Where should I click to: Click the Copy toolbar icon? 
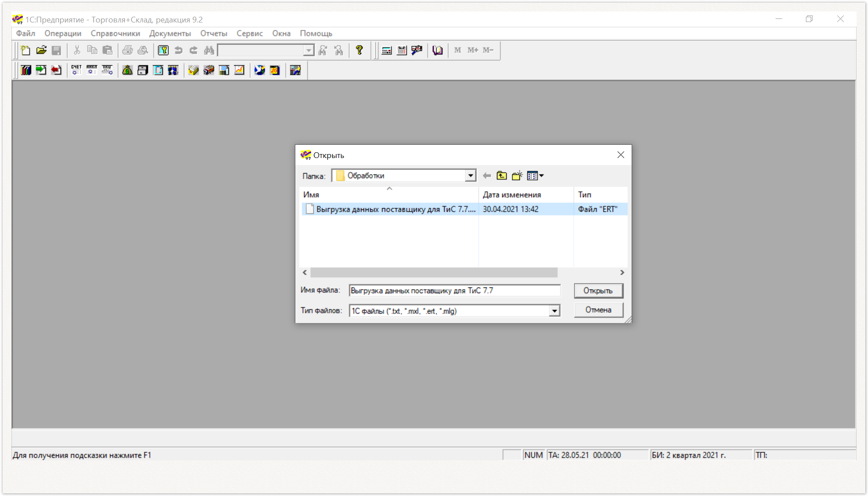point(92,50)
